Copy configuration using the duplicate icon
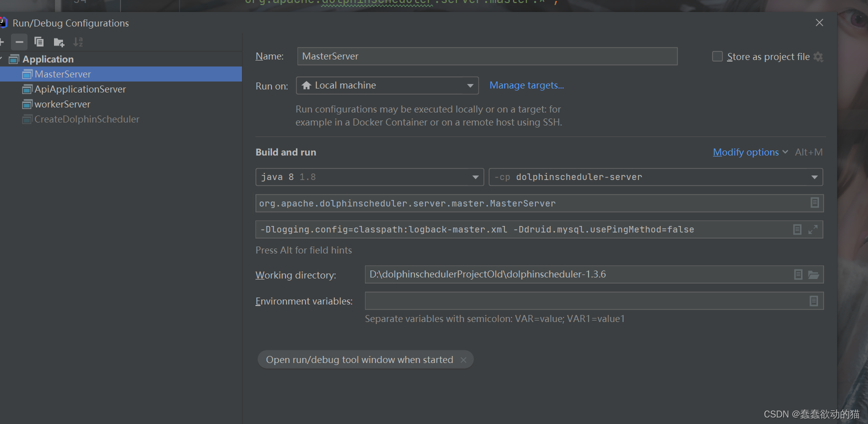Viewport: 868px width, 424px height. coord(39,42)
